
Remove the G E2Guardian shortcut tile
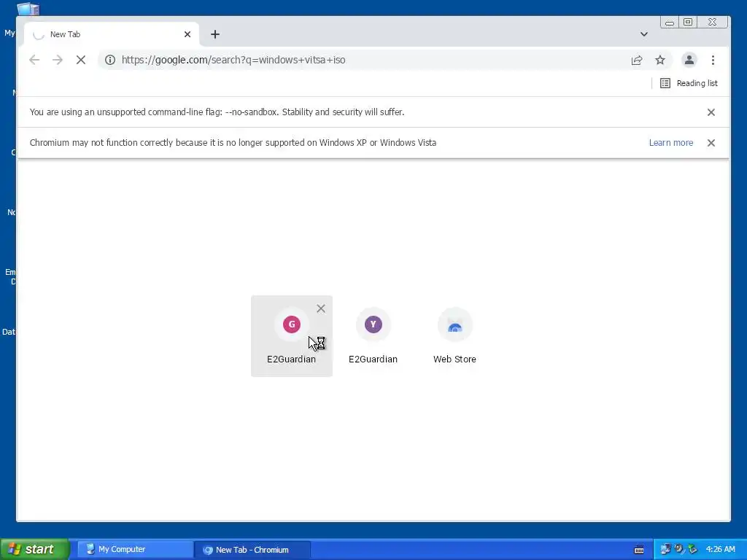click(321, 308)
